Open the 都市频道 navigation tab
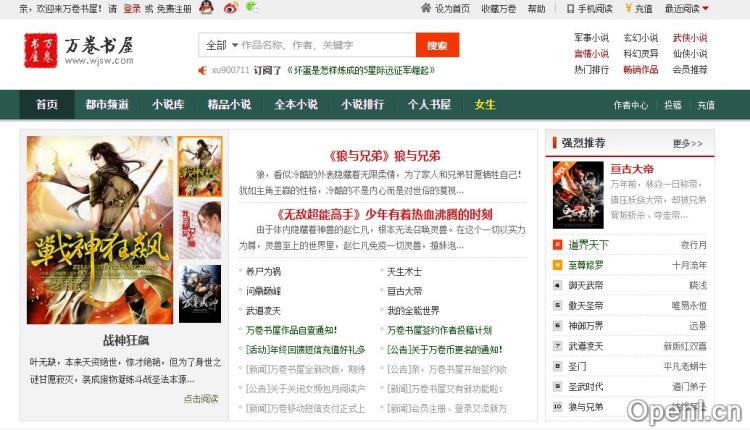This screenshot has height=430, width=750. 106,104
